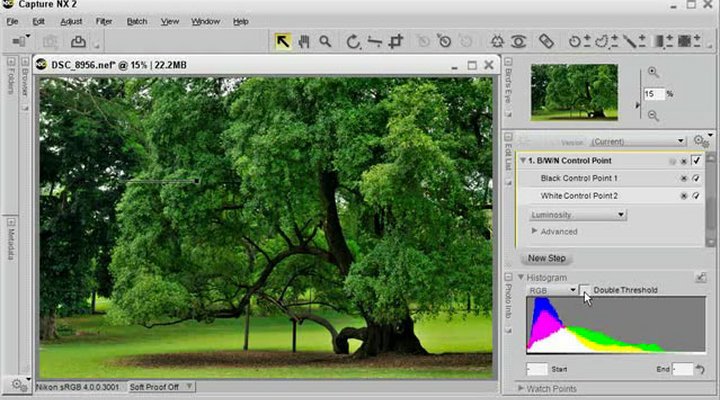Select the Hand pan tool
Screen dimensions: 720x400
(x=304, y=42)
